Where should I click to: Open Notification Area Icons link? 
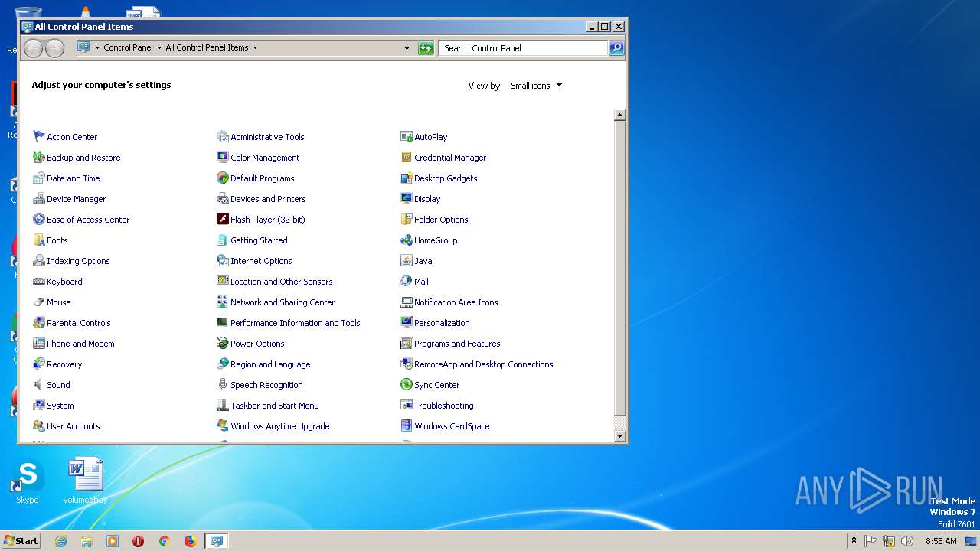pos(456,302)
